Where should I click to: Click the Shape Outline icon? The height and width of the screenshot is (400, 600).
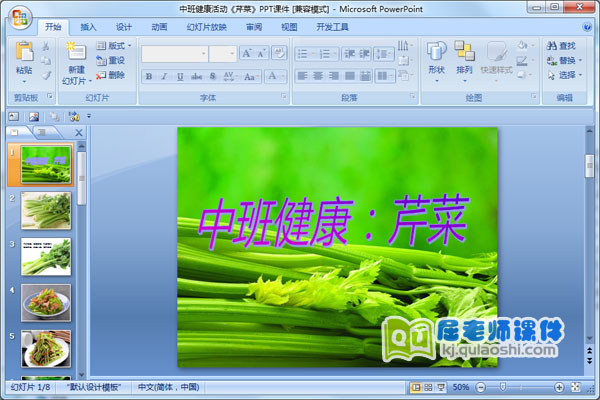click(524, 60)
